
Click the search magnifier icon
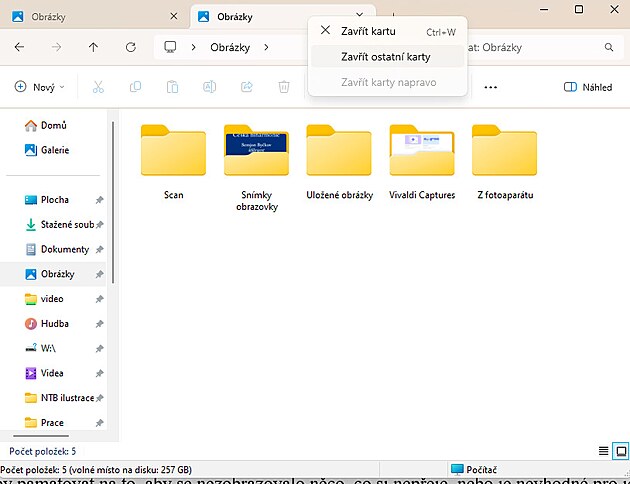point(608,47)
